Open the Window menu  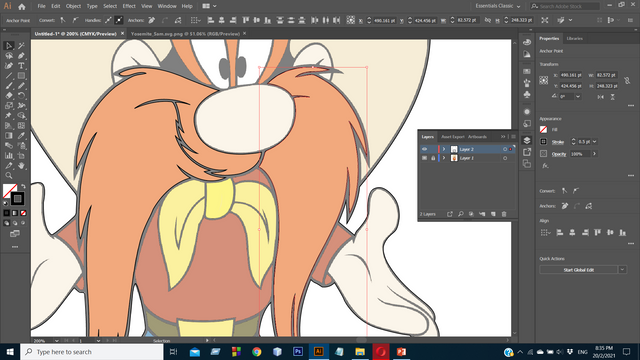(x=167, y=6)
